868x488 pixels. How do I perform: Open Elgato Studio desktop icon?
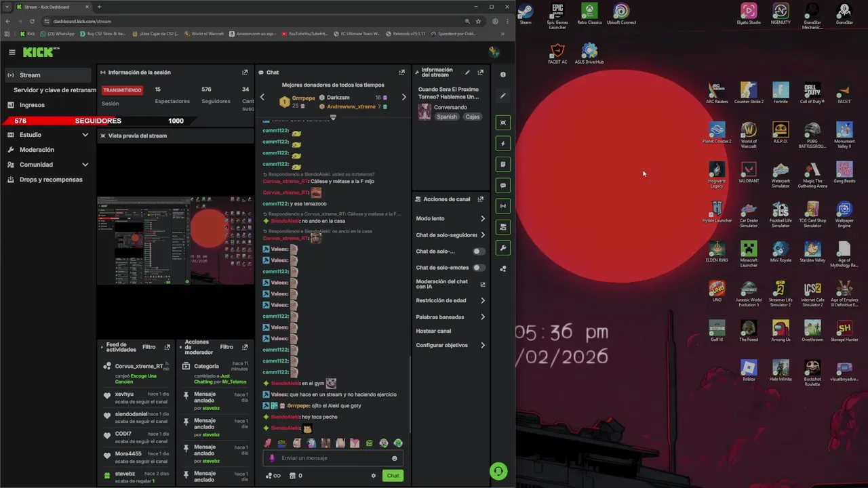point(749,14)
